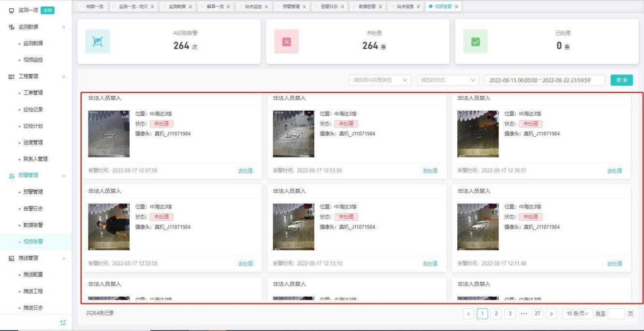
Task: Collapse the 监测数据 sidebar group
Action: (64, 27)
